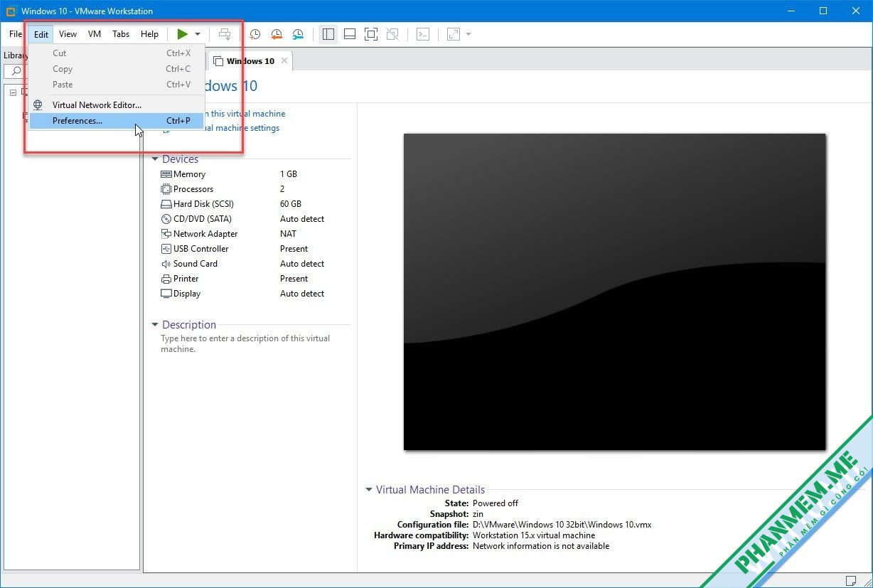This screenshot has height=588, width=873.
Task: Click the message log status bar icon
Action: click(852, 581)
